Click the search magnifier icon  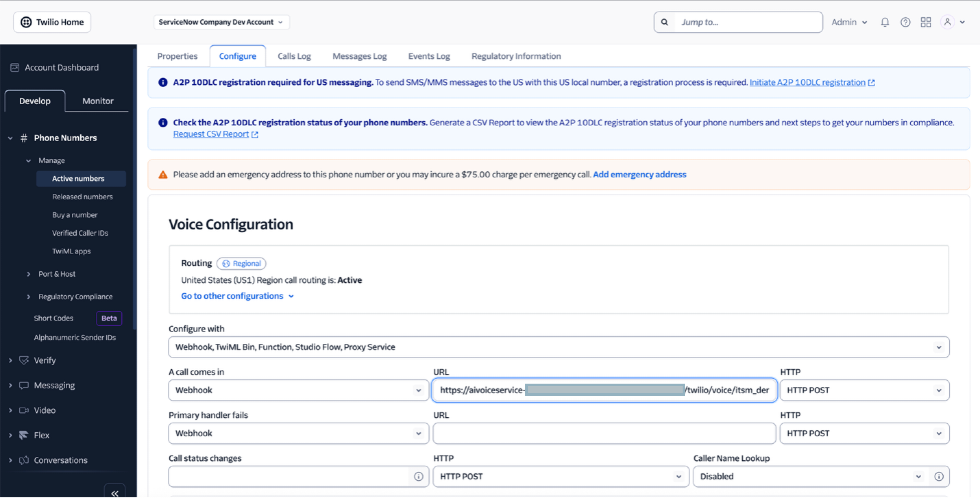pyautogui.click(x=664, y=22)
